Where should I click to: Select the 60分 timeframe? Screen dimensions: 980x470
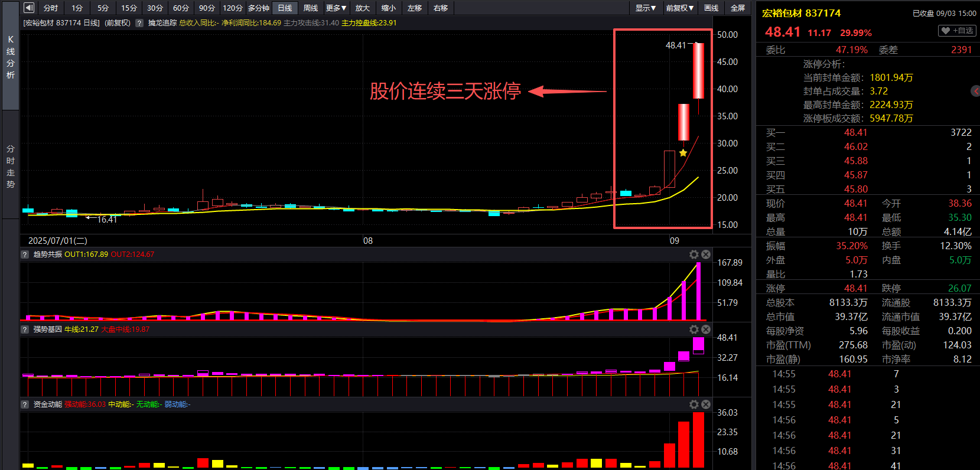[x=181, y=8]
